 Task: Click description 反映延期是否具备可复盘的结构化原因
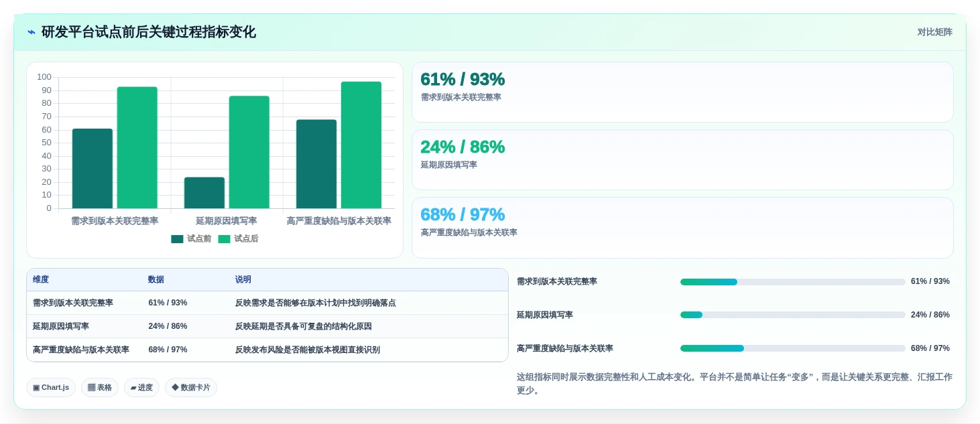pyautogui.click(x=304, y=326)
